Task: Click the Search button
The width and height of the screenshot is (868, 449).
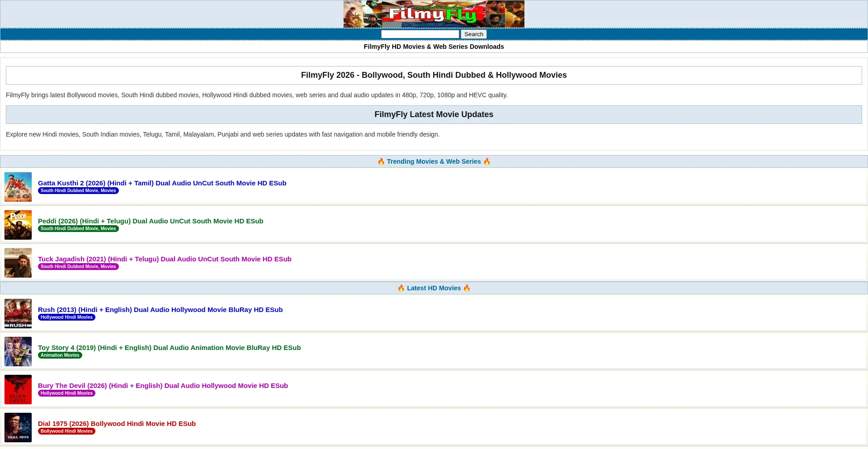Action: coord(474,34)
